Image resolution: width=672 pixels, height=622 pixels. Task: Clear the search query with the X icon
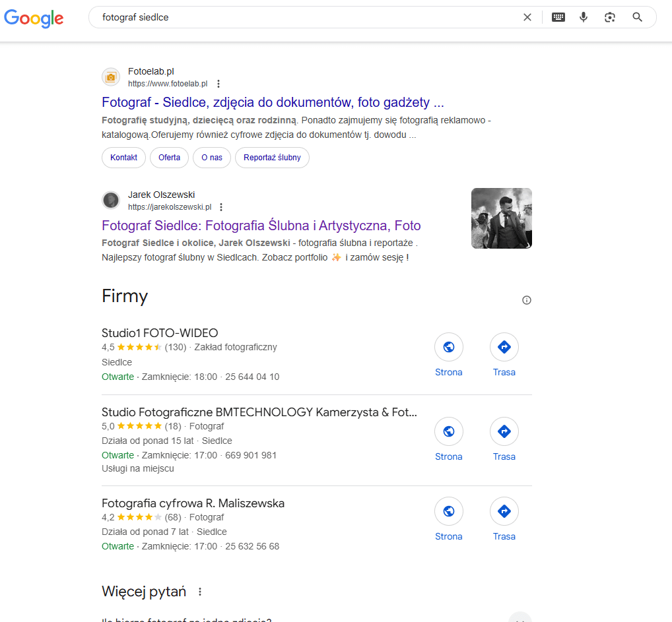[527, 17]
